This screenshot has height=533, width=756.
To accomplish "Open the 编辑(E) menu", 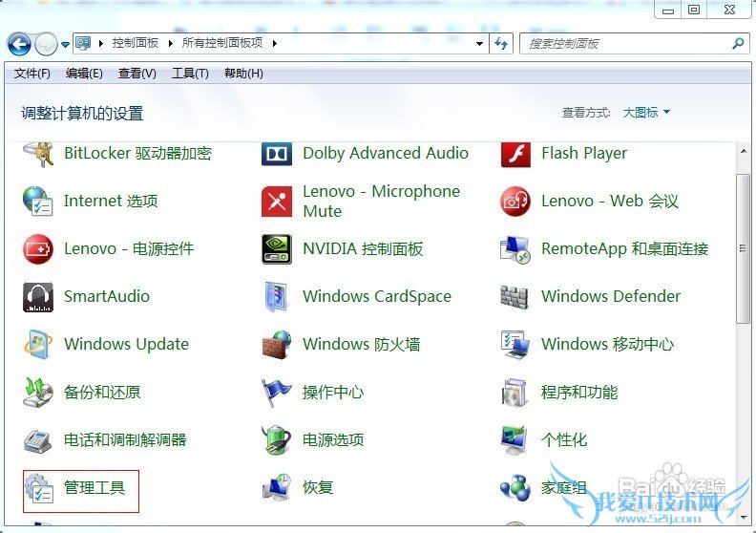I will [84, 74].
